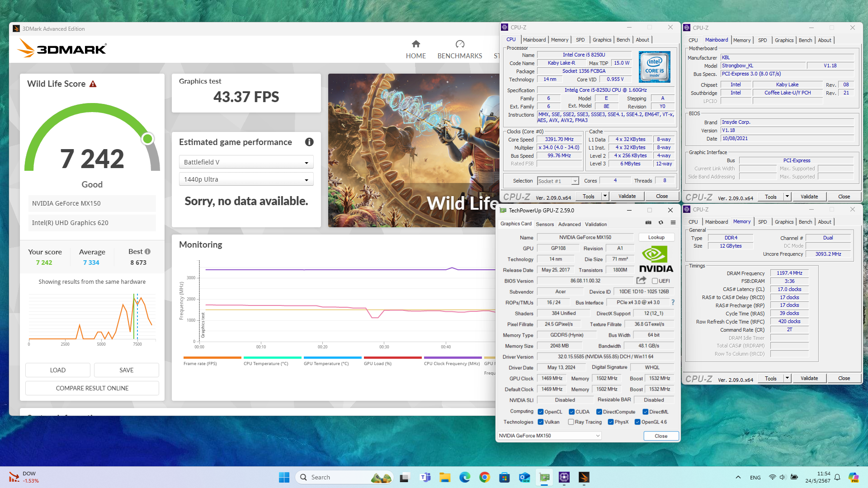Click the Lookup button in GPU-Z
The width and height of the screenshot is (868, 488).
click(656, 237)
